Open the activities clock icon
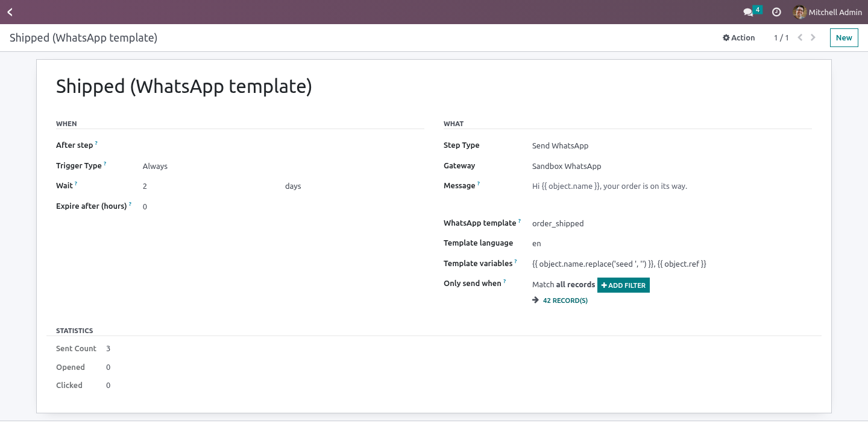 776,12
